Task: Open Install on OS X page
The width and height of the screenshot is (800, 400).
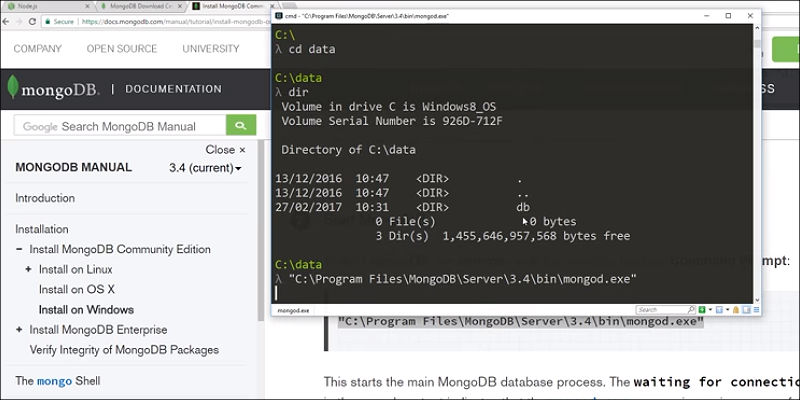Action: [77, 289]
